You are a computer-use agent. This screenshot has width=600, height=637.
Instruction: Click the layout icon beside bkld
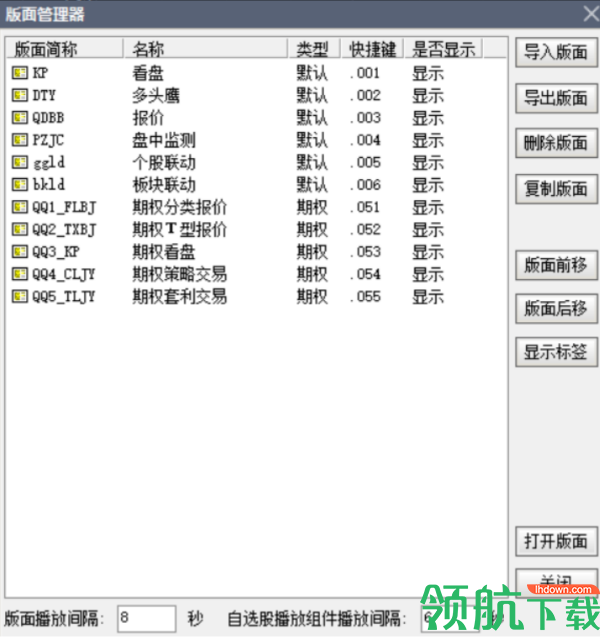(19, 185)
